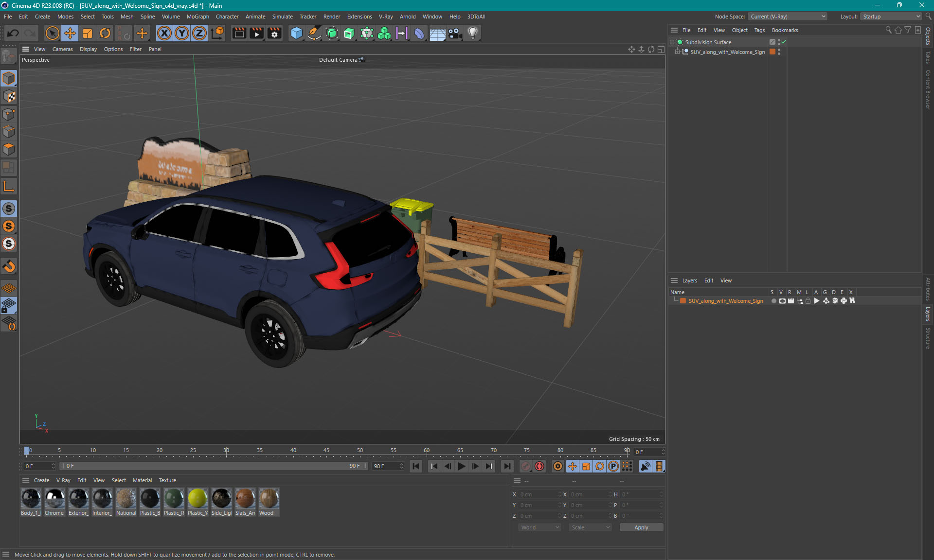Select the Plastic_Y yellow material
The height and width of the screenshot is (560, 934).
[198, 502]
